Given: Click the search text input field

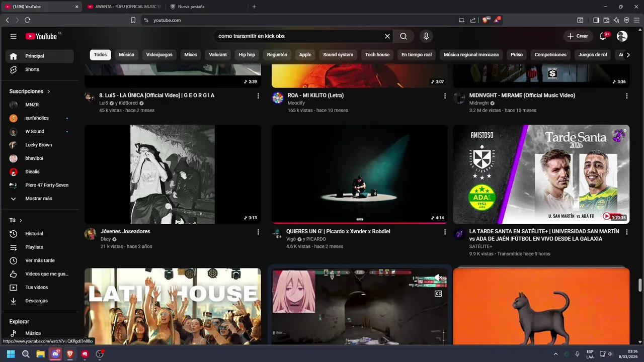Looking at the screenshot, I should click(299, 36).
